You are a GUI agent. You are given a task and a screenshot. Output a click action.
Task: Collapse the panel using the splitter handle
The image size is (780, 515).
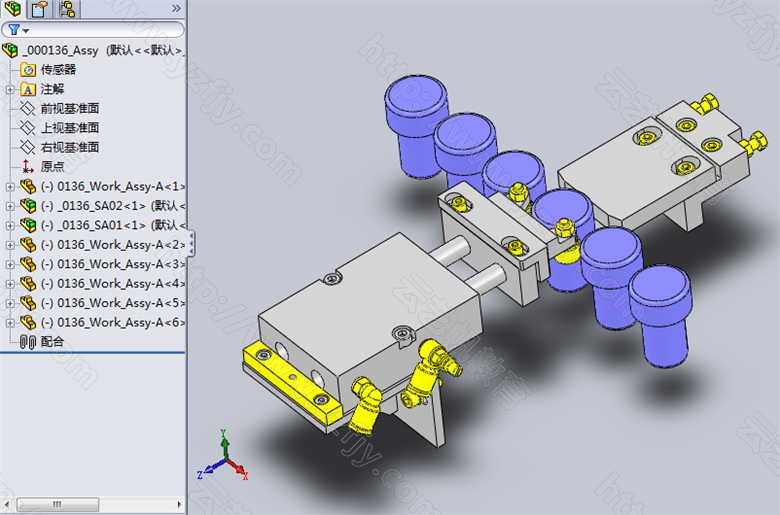point(191,243)
